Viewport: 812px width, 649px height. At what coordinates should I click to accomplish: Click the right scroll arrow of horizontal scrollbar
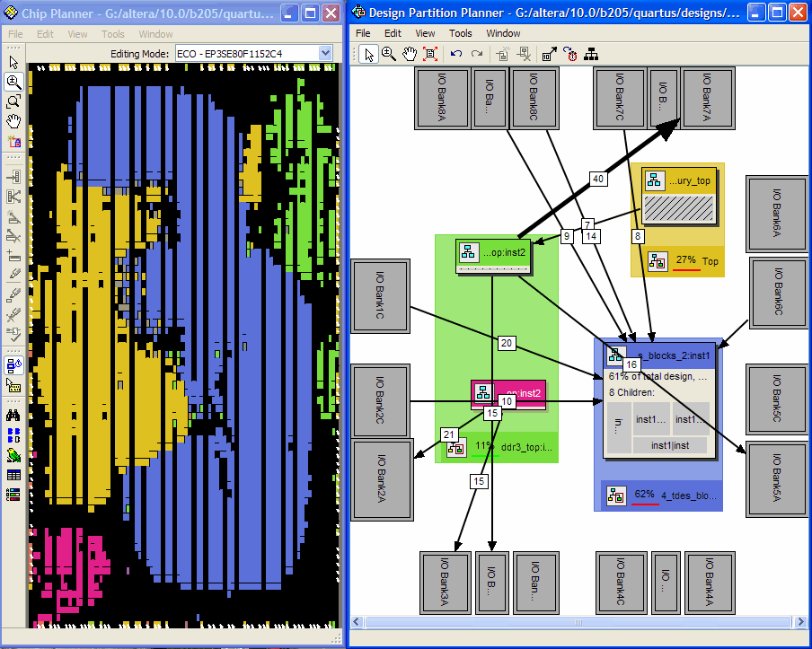pos(800,621)
